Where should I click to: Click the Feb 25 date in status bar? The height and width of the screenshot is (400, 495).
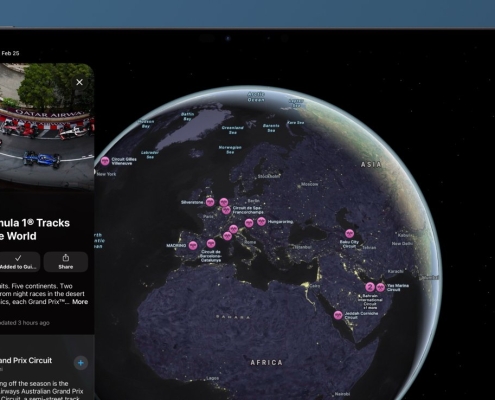pos(10,53)
